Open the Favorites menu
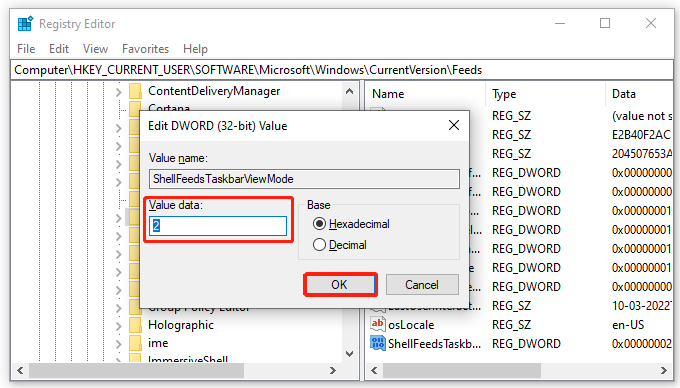The image size is (680, 388). tap(145, 49)
